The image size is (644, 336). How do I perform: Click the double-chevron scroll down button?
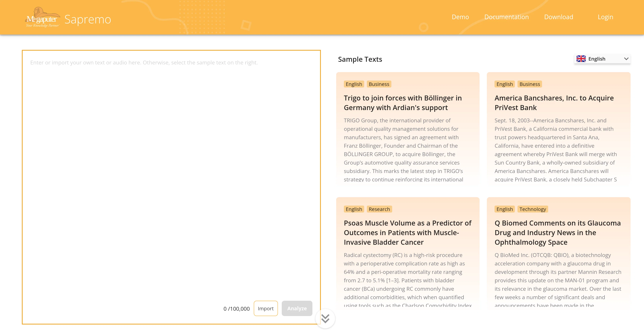(325, 319)
